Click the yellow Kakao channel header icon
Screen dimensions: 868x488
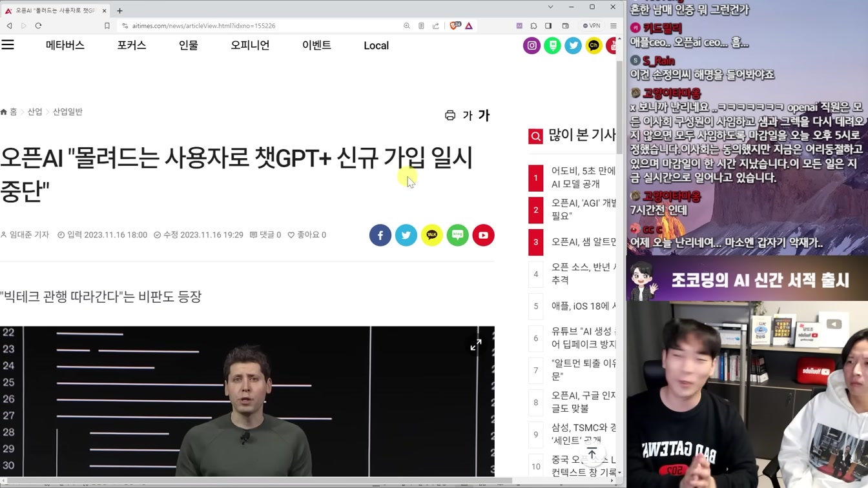pyautogui.click(x=594, y=45)
